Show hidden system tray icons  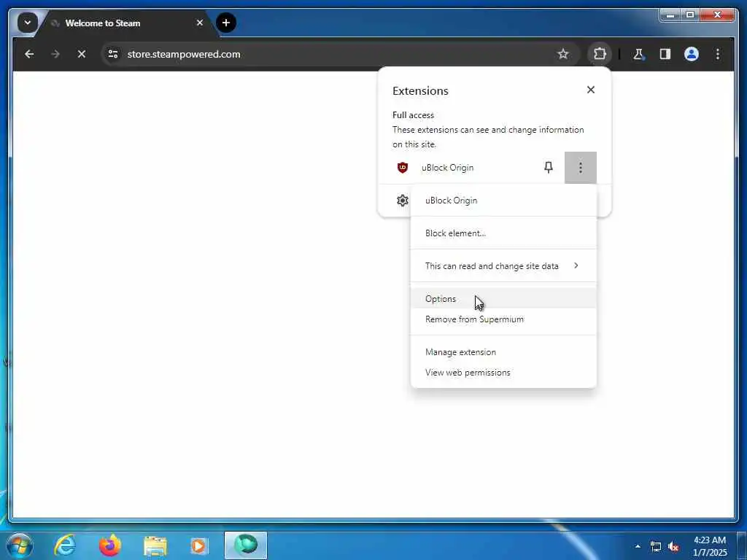click(x=638, y=546)
